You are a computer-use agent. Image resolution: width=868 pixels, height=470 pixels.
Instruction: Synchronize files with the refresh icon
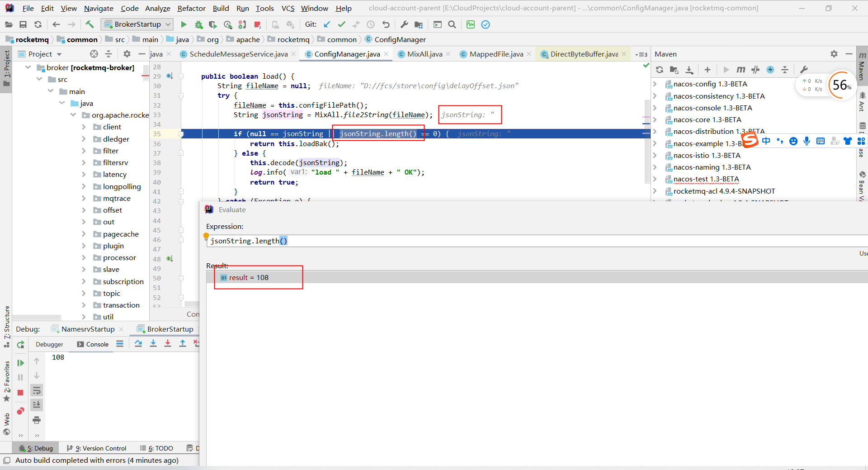tap(38, 24)
